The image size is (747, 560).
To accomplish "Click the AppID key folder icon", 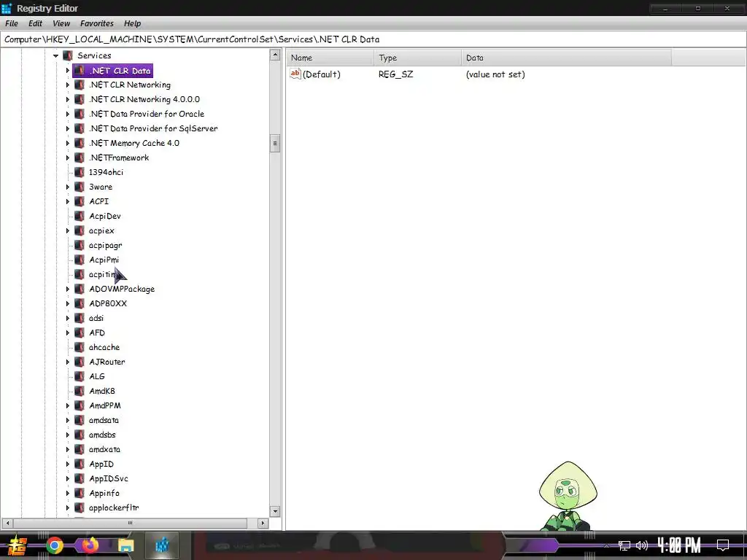I will 80,464.
